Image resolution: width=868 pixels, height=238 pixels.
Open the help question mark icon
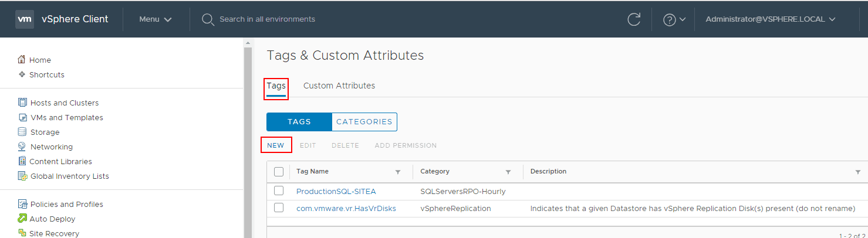669,19
